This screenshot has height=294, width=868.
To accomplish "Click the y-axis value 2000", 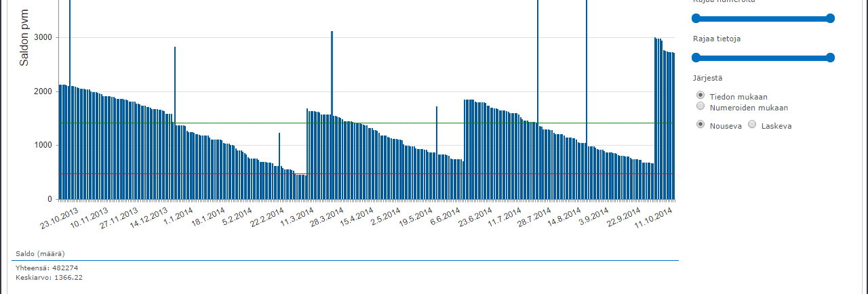I will click(43, 91).
